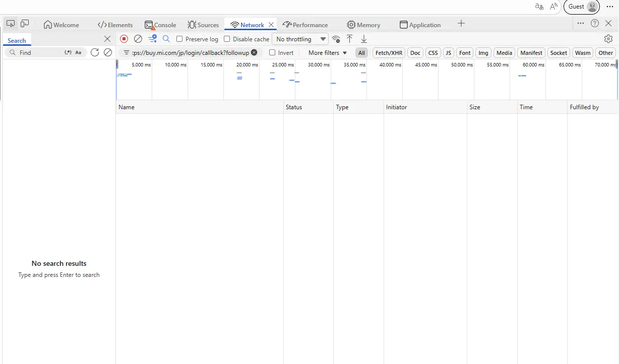This screenshot has width=619, height=364.
Task: Filter by Media requests
Action: point(504,52)
